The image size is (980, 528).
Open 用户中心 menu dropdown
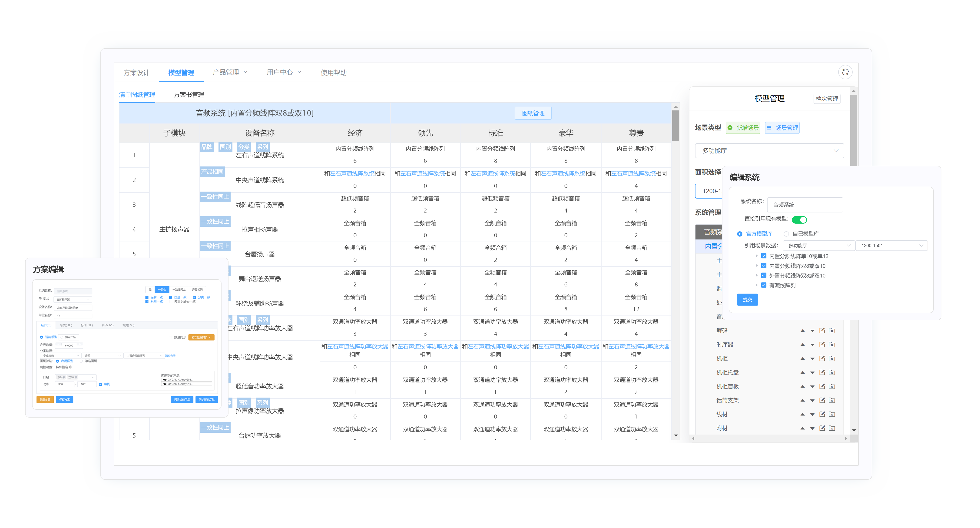coord(284,72)
